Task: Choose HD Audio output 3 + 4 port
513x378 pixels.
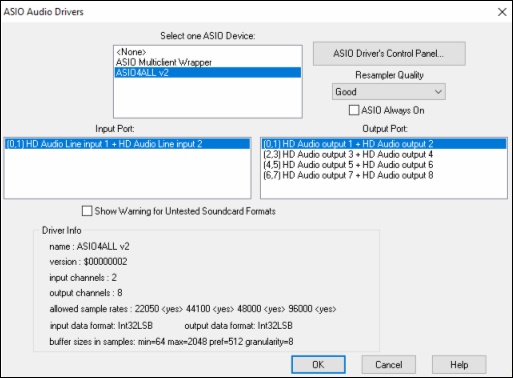Action: pos(384,154)
